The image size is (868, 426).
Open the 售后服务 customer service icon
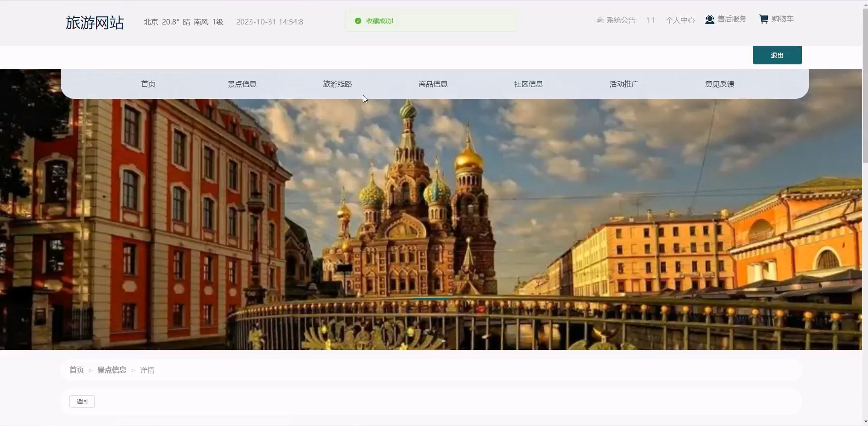[x=709, y=19]
